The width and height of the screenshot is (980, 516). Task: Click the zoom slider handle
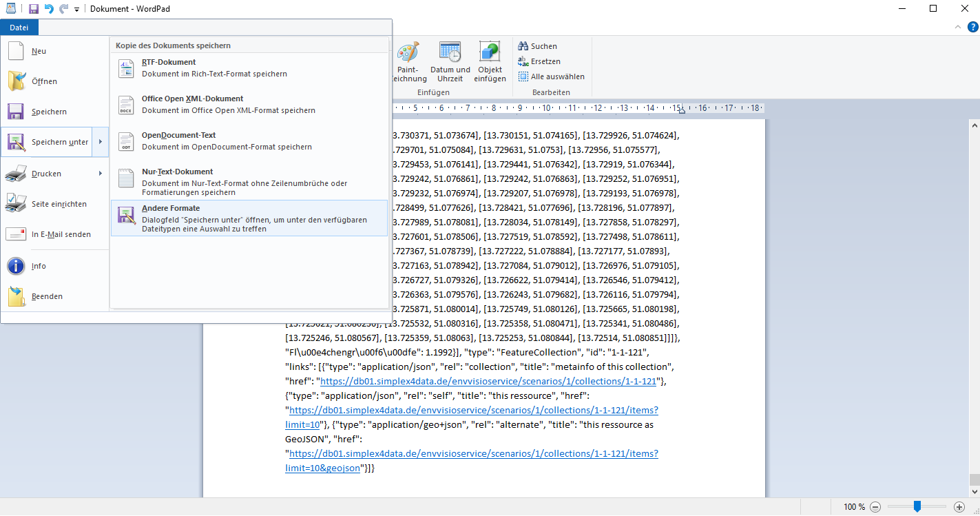(x=917, y=506)
